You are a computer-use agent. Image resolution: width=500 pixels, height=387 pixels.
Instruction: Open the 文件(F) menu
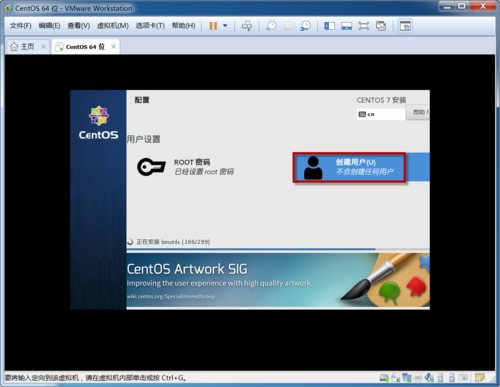(20, 26)
